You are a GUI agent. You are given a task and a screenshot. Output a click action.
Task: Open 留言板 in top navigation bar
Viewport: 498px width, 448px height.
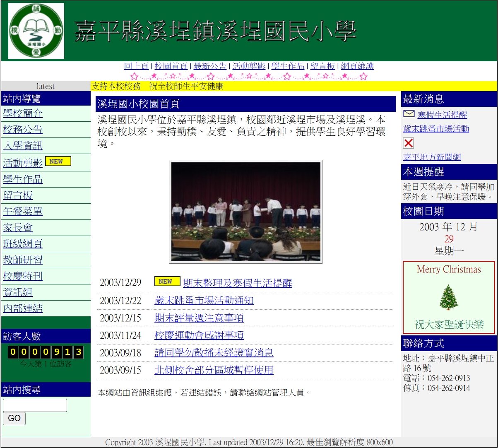point(322,66)
